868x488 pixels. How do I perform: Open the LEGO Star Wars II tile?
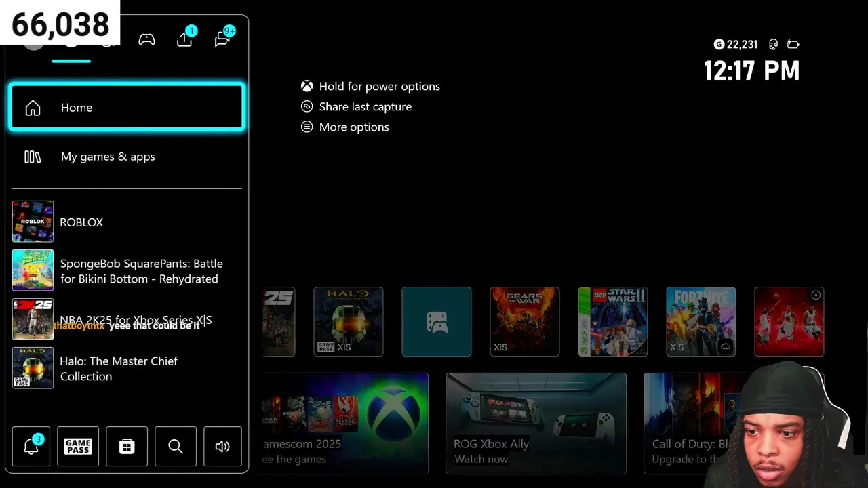(x=613, y=321)
